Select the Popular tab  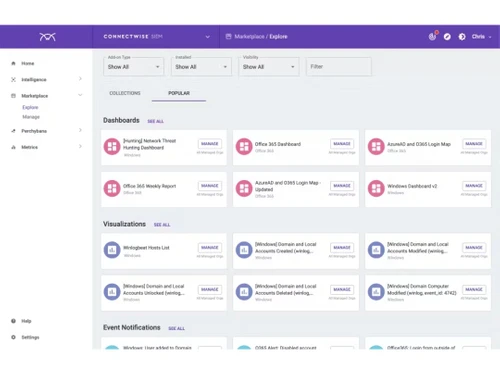click(x=179, y=93)
